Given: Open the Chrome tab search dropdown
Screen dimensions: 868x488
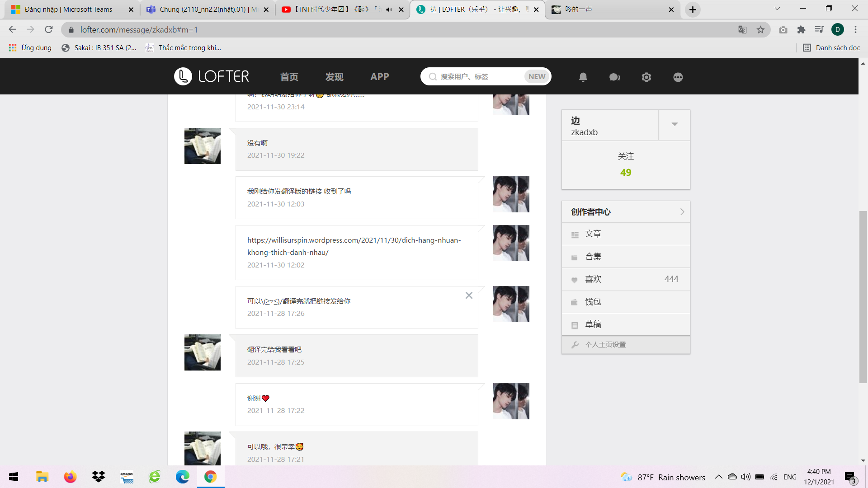Looking at the screenshot, I should click(777, 9).
